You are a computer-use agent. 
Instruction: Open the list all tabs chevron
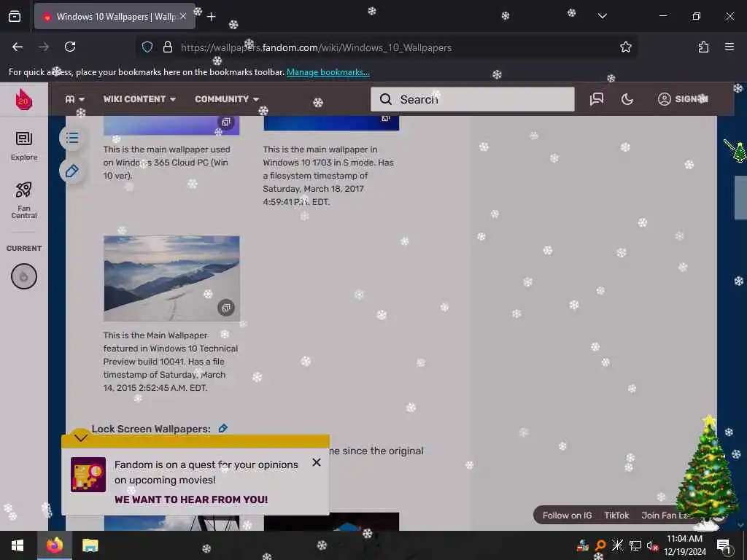[x=602, y=16]
